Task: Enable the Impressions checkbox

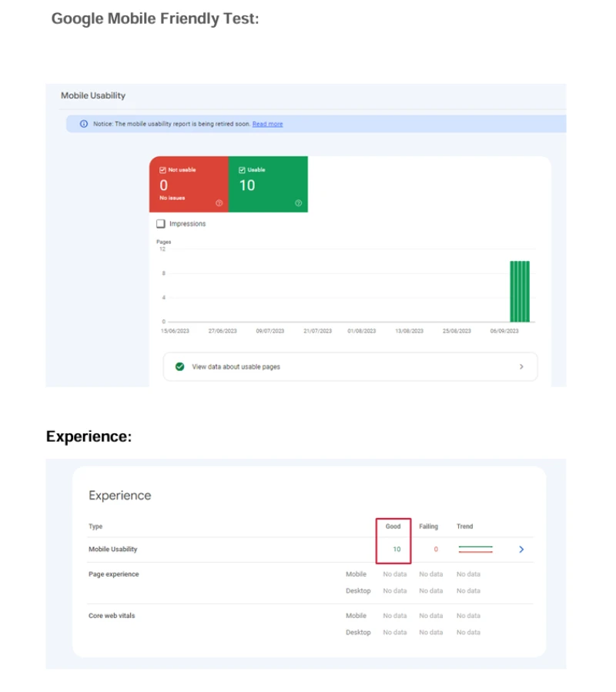Action: pyautogui.click(x=161, y=224)
